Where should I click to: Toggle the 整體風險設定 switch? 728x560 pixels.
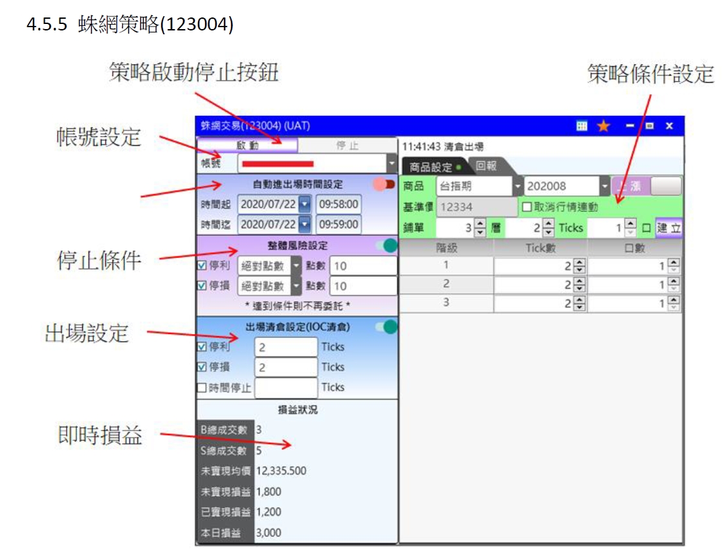(x=386, y=245)
